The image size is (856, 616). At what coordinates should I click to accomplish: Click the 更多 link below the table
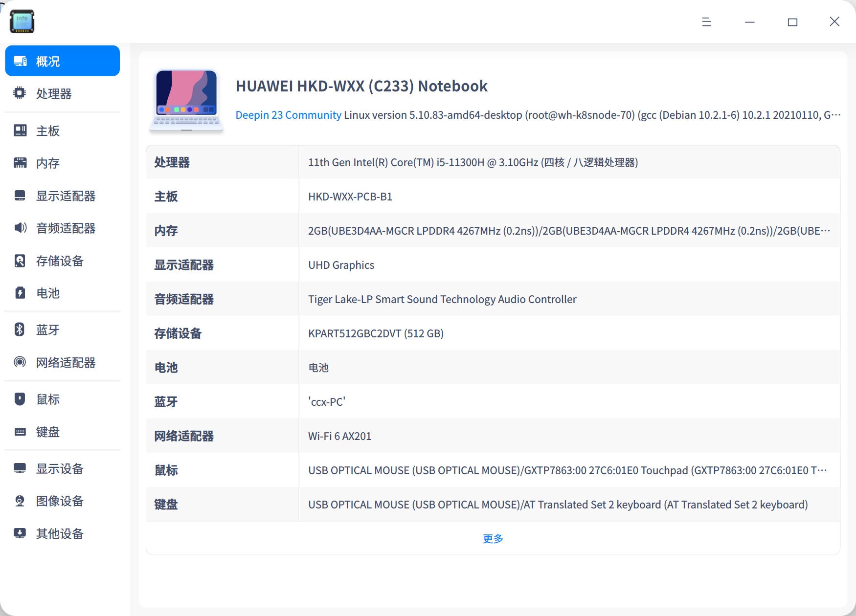[x=493, y=538]
